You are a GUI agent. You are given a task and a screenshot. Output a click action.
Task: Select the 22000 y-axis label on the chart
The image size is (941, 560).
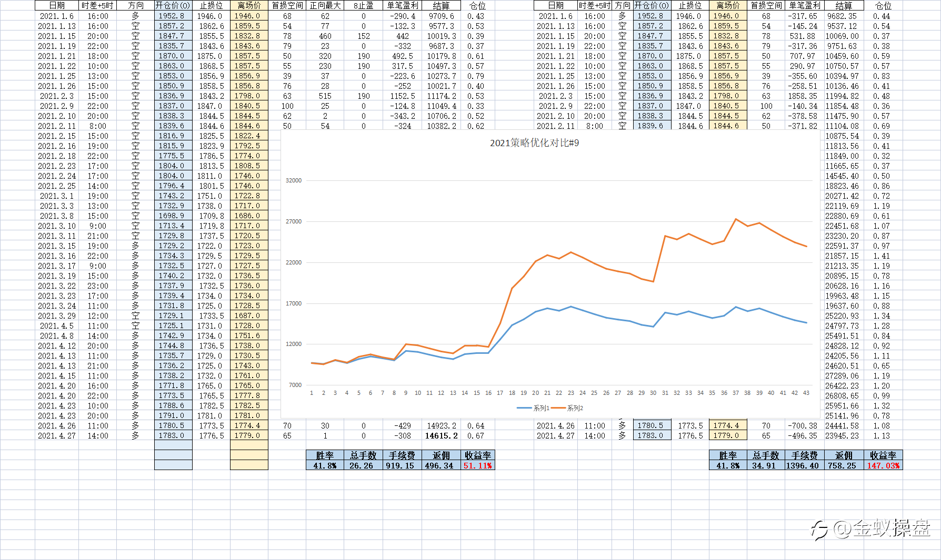coord(294,262)
